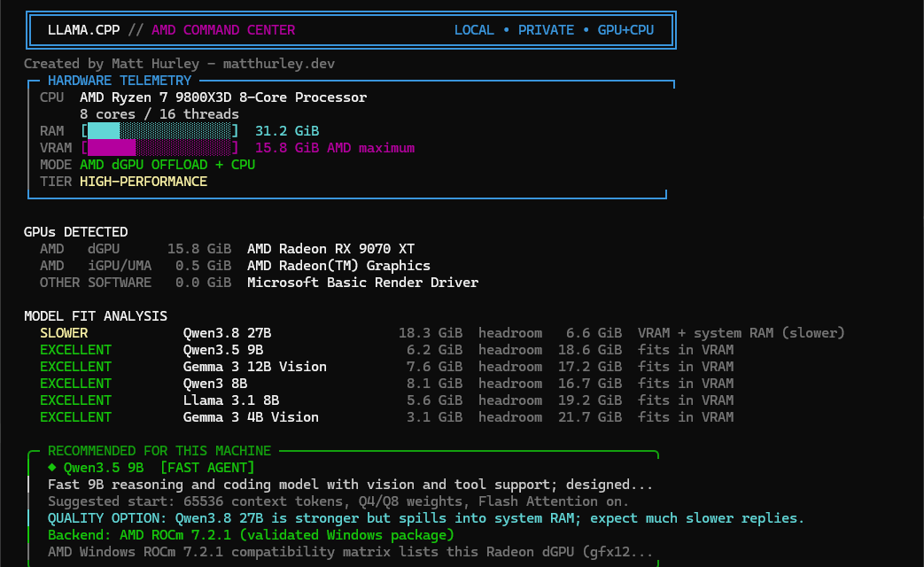924x567 pixels.
Task: Click the 18.6 GiB headroom value
Action: click(x=590, y=350)
